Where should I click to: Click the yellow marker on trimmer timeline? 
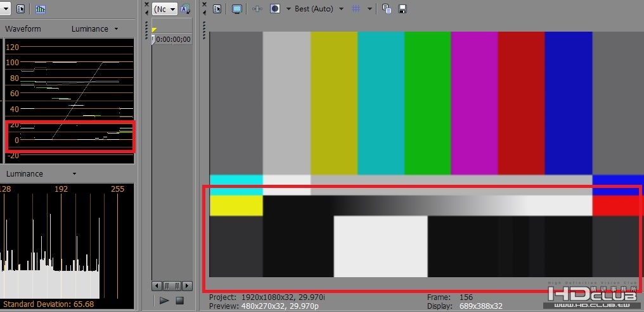(x=154, y=30)
